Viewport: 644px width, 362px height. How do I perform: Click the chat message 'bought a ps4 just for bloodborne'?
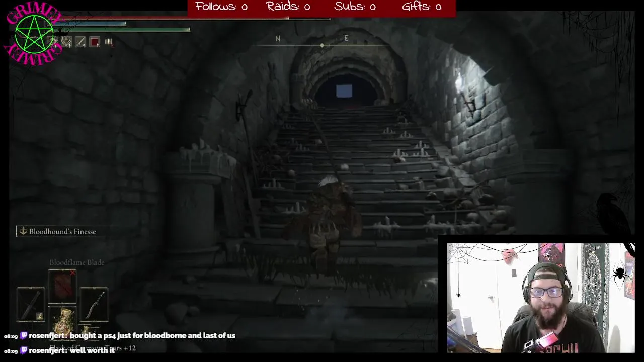[152, 336]
